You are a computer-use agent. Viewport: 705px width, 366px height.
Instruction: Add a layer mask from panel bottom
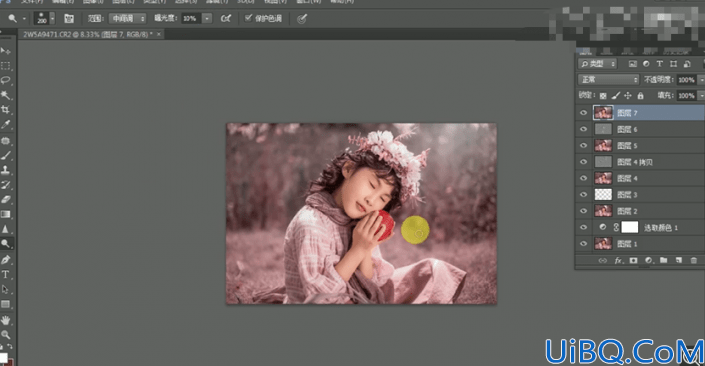(x=634, y=260)
